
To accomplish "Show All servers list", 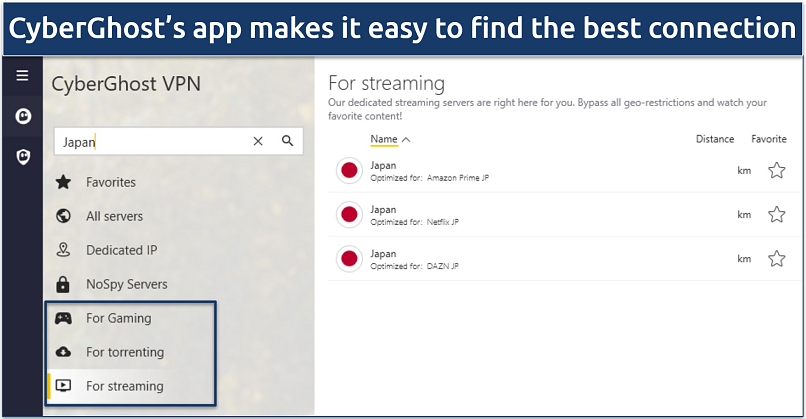I will (114, 216).
